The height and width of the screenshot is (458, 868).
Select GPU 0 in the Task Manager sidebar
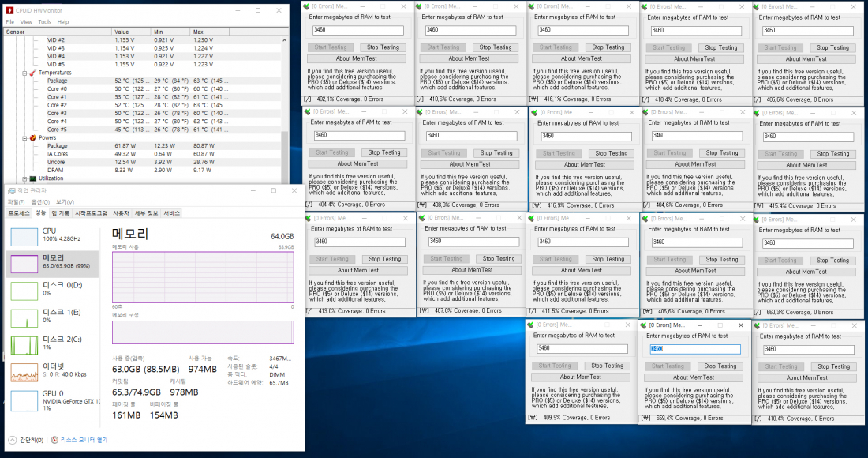pyautogui.click(x=22, y=400)
